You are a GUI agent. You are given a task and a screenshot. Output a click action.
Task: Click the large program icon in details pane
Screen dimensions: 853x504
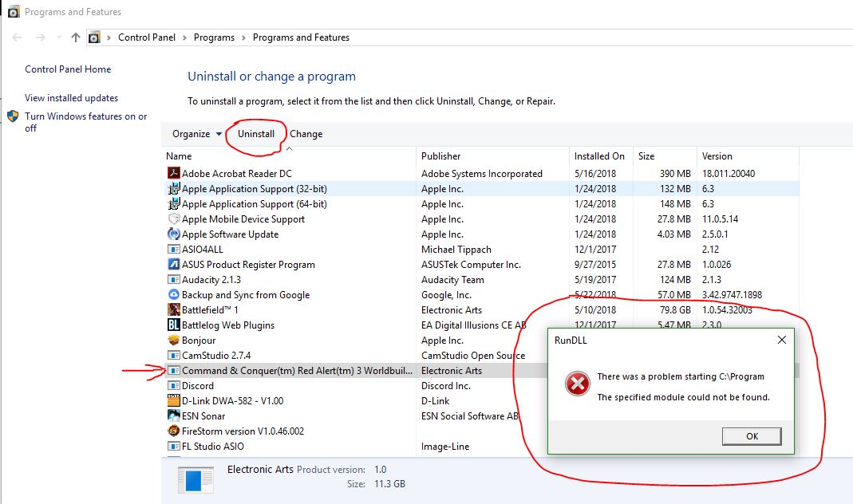(195, 481)
